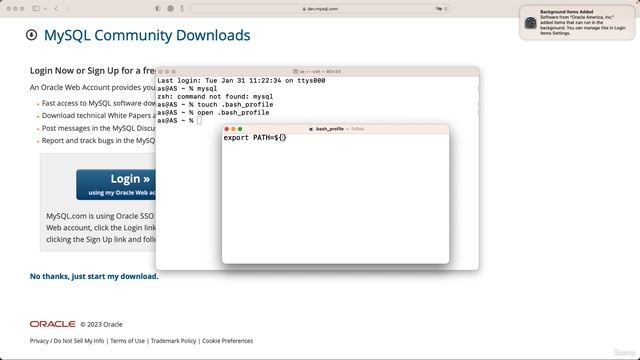Toggle the Safari sidebar icon
640x360 pixels.
(36, 9)
